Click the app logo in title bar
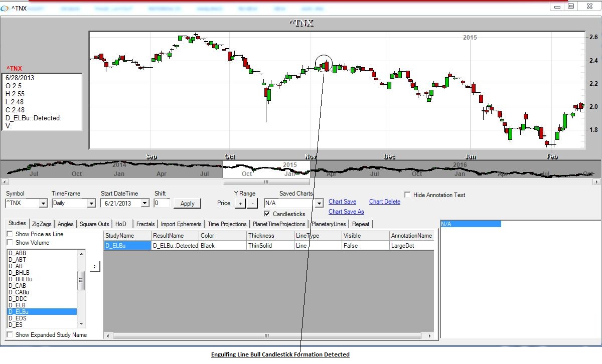Screen dimensions: 602x364 click(5, 8)
